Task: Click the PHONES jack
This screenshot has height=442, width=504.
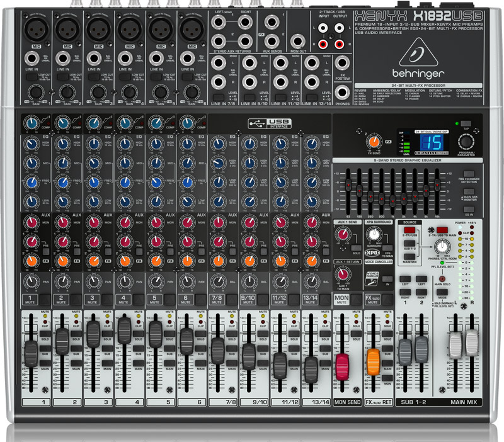Action: pyautogui.click(x=342, y=93)
